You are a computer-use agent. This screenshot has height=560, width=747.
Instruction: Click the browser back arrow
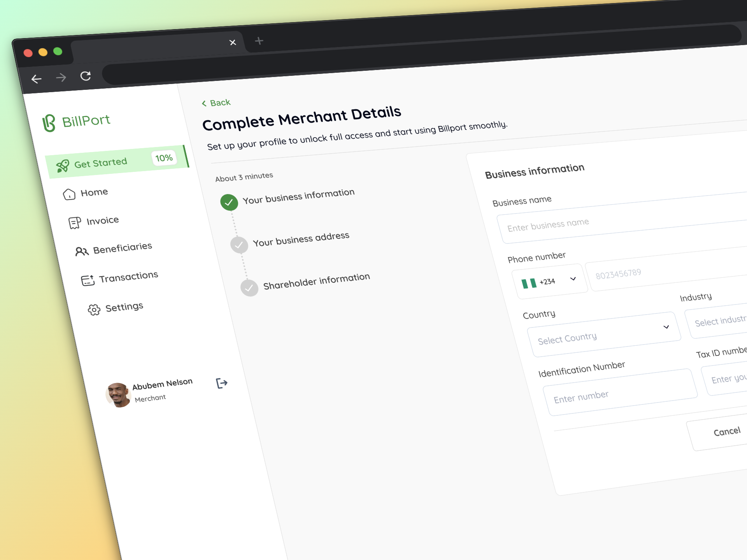(x=36, y=79)
